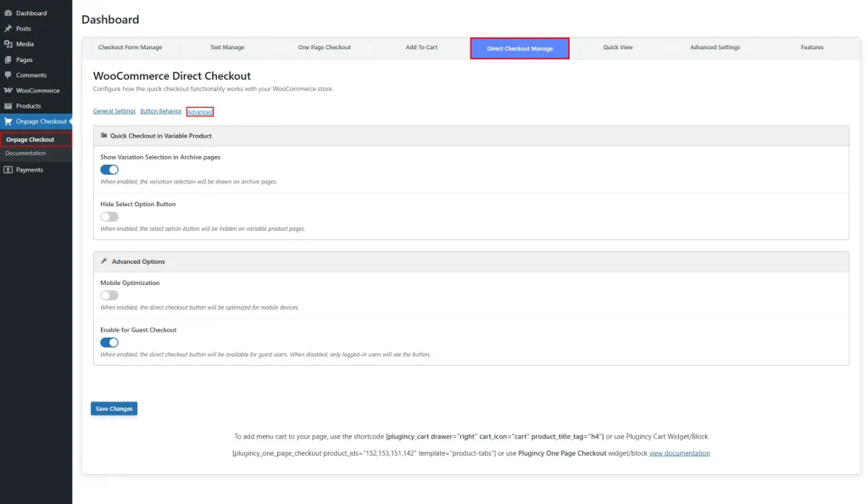Click the Comments bubble icon

(x=8, y=75)
